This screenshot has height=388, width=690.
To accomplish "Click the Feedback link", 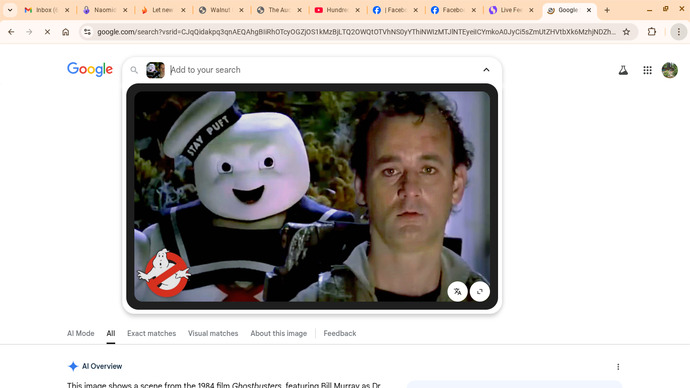I will [x=340, y=333].
